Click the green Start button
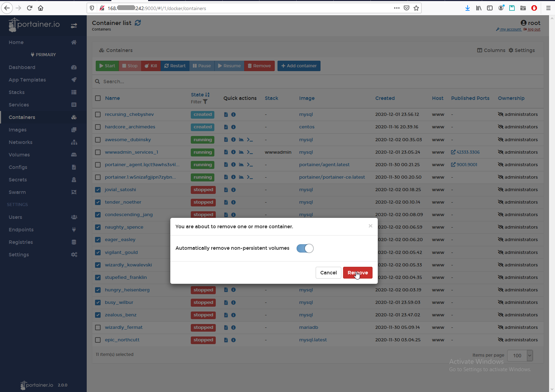555x392 pixels. pyautogui.click(x=107, y=66)
